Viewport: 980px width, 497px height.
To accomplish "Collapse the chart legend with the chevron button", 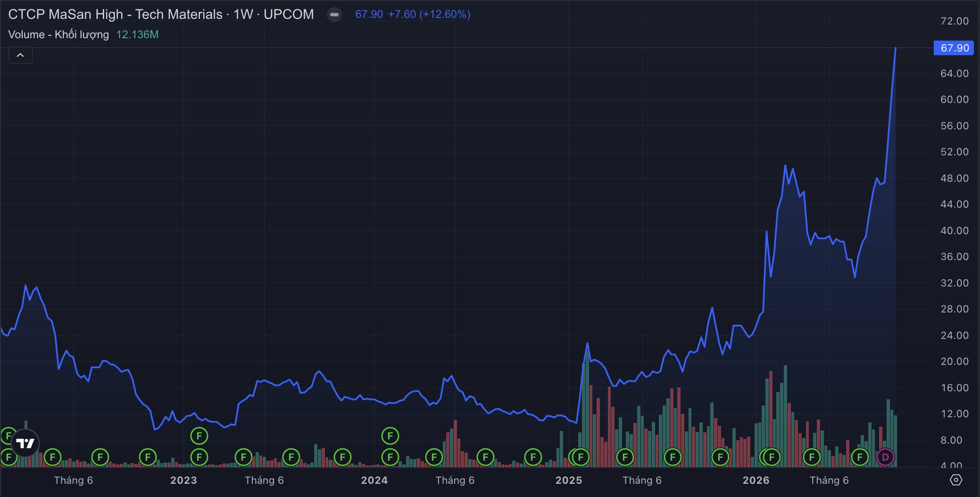I will (x=20, y=55).
